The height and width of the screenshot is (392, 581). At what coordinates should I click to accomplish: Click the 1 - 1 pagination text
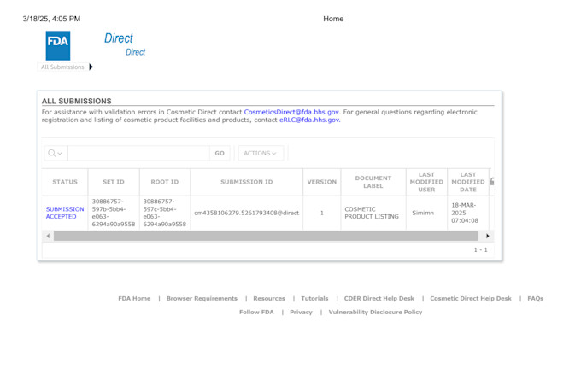click(x=480, y=249)
